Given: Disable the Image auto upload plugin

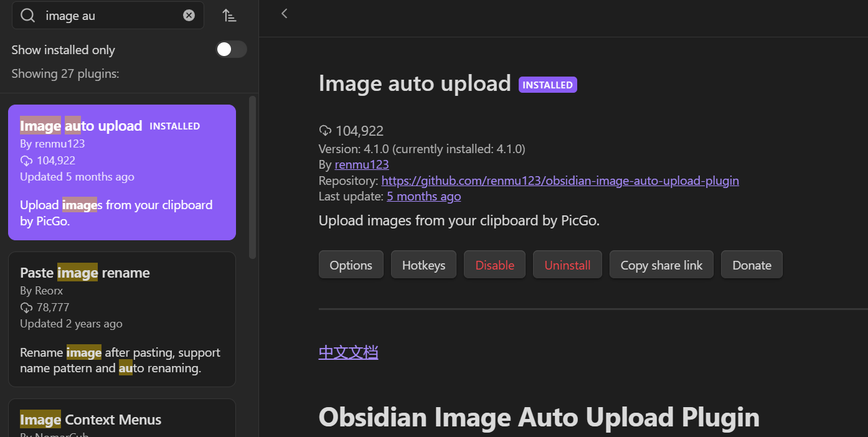Looking at the screenshot, I should (x=494, y=265).
